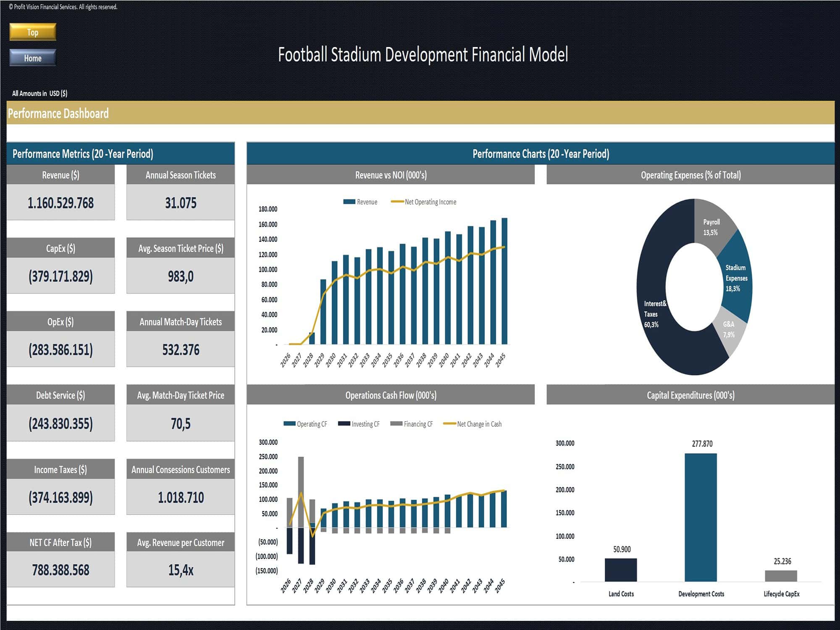The image size is (840, 630).
Task: Toggle the Operating CF legend marker
Action: click(291, 424)
